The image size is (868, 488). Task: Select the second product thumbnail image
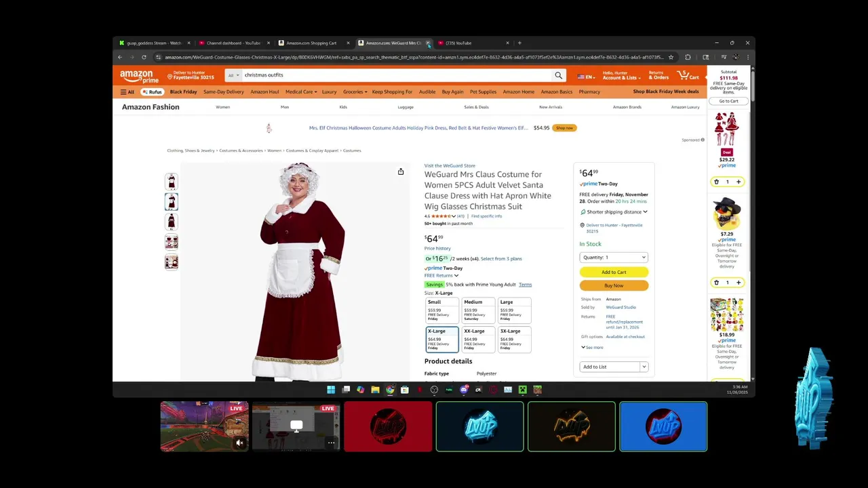(x=172, y=201)
